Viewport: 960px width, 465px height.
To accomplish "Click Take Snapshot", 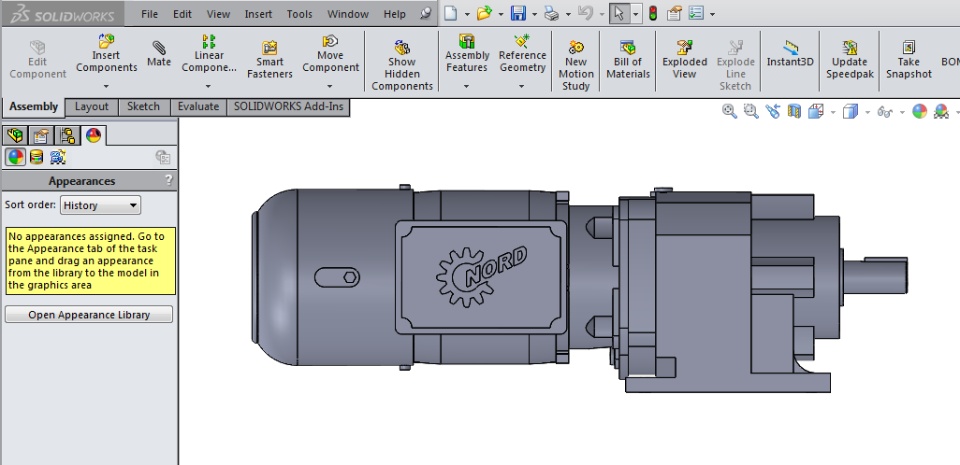I will [x=909, y=60].
